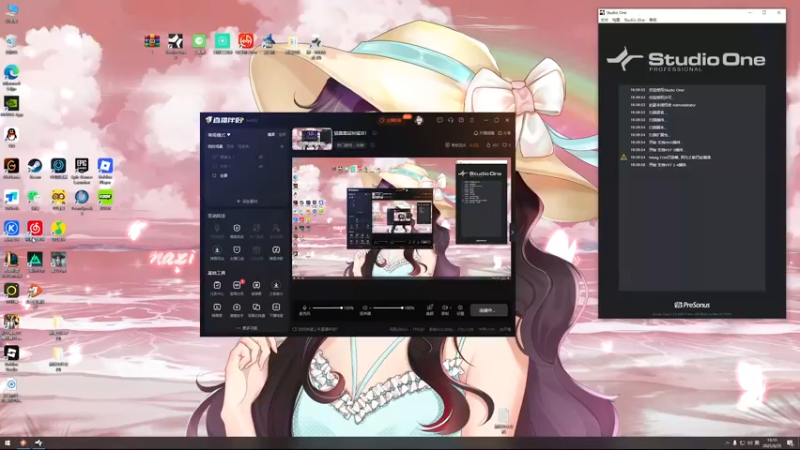
Task: Click the warning triangle in the Studio One log
Action: [x=623, y=158]
